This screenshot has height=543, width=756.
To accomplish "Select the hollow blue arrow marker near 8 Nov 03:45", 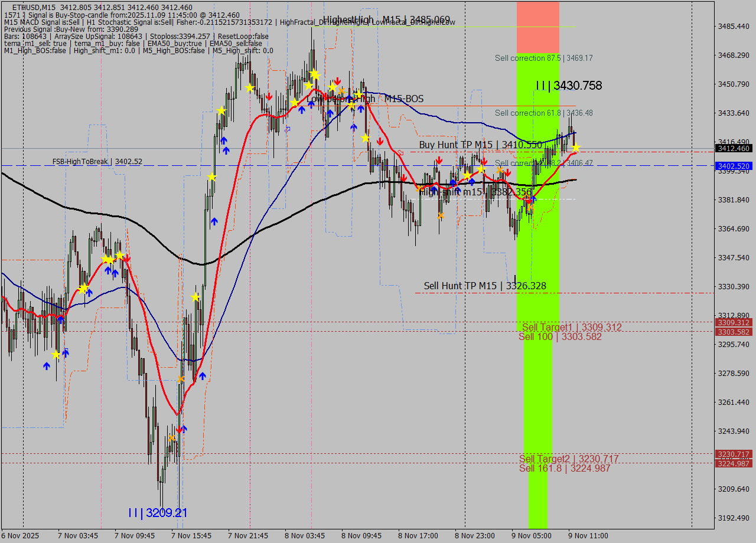I will 288,129.
